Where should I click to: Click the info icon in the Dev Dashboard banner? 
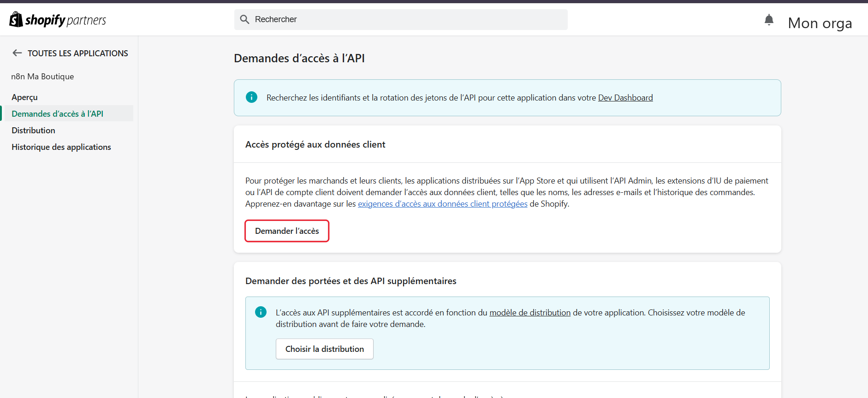(251, 97)
